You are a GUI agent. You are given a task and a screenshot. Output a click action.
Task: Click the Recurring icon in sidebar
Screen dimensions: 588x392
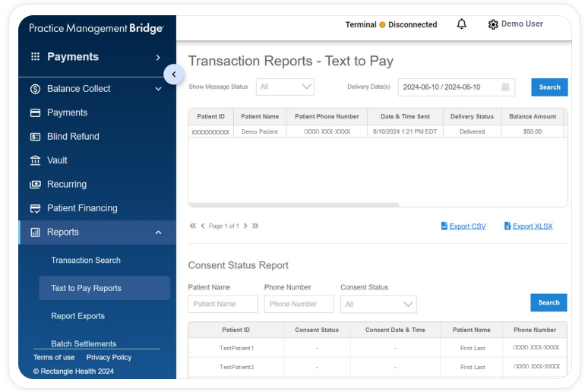click(35, 185)
